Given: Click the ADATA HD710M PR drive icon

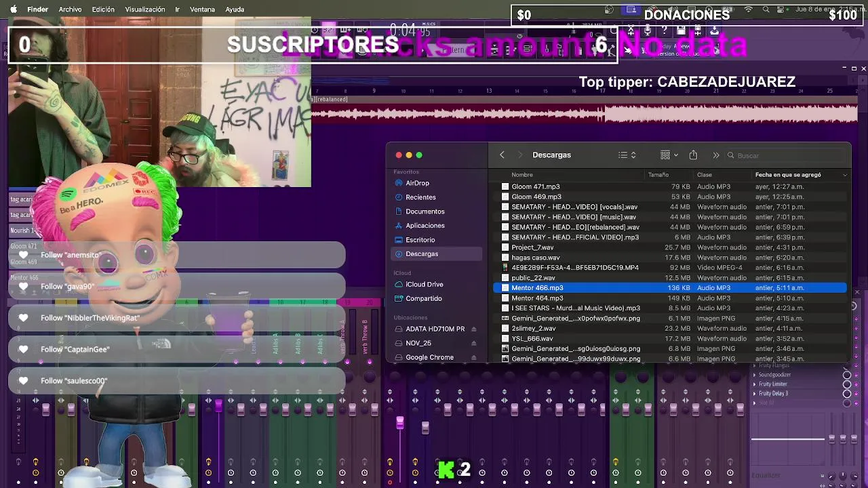Looking at the screenshot, I should click(399, 329).
